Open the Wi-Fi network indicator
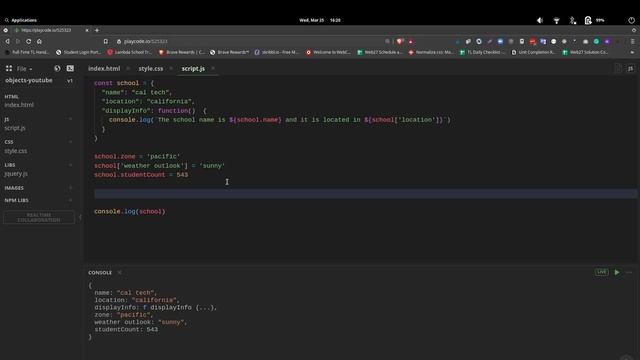The image size is (640, 360). [556, 20]
